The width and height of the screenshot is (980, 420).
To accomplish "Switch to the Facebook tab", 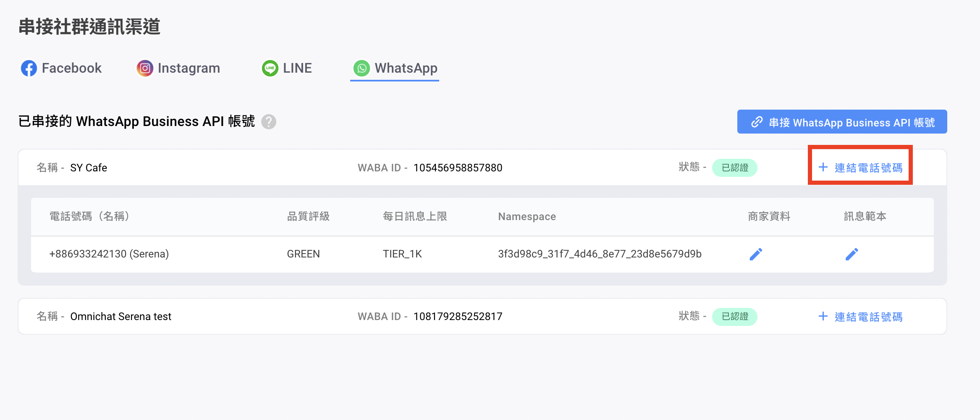I will pos(71,68).
